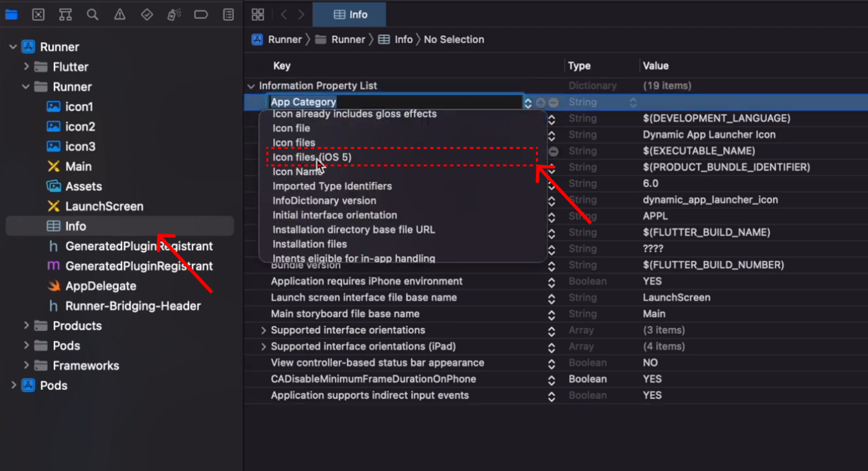
Task: Click the No Selection breadcrumb
Action: tap(454, 40)
